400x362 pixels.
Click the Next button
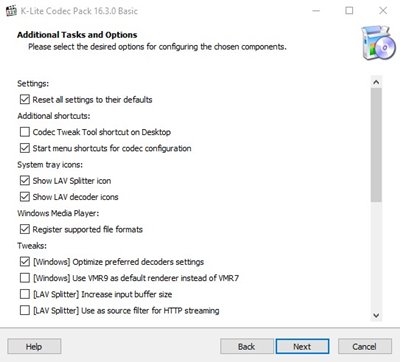point(302,346)
